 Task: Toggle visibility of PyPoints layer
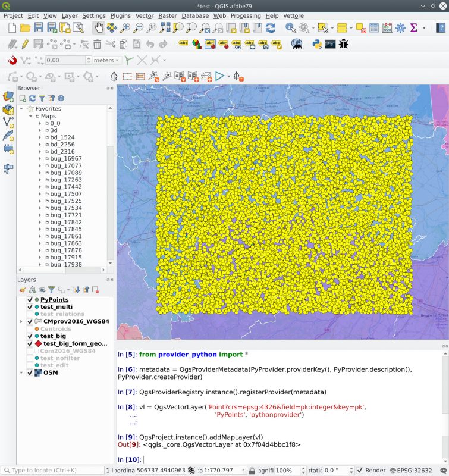tap(30, 300)
